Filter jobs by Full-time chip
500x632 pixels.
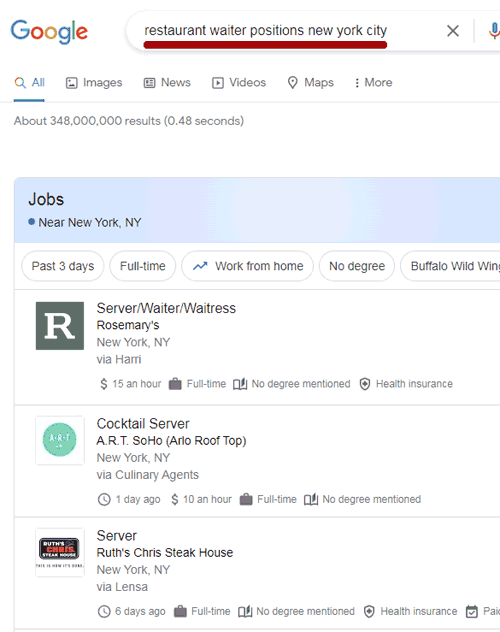pos(143,266)
